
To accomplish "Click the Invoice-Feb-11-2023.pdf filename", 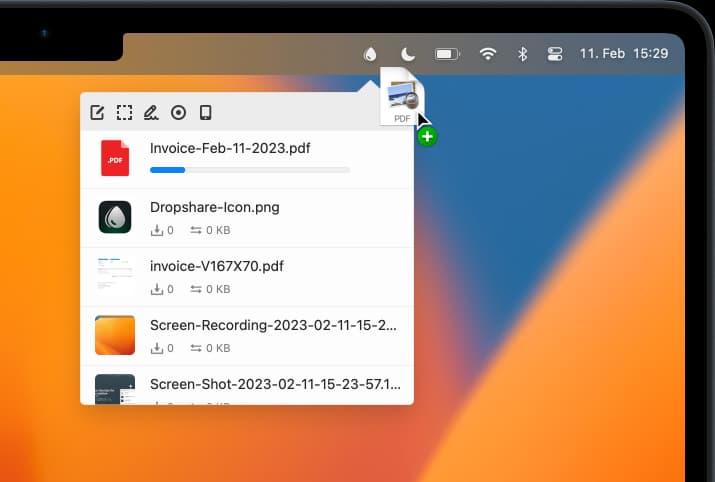I will coord(230,148).
